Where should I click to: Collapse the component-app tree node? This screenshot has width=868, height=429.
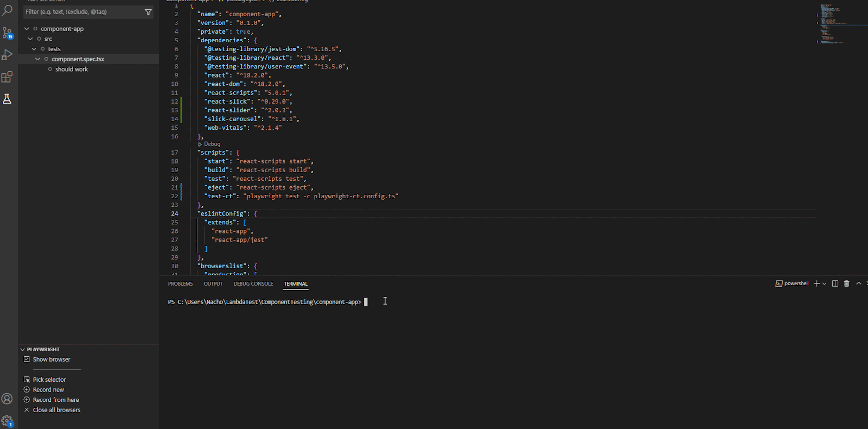(27, 29)
